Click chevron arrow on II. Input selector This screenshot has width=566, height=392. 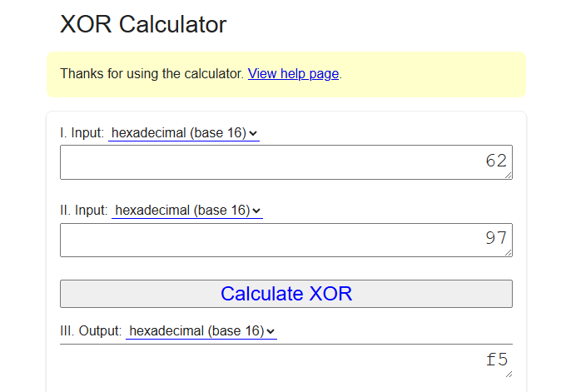(256, 211)
